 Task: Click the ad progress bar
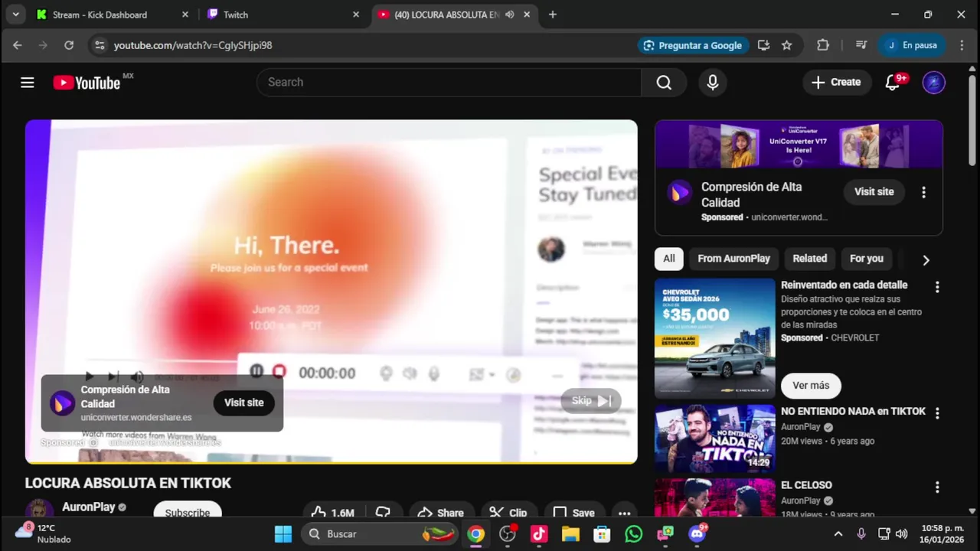pos(332,461)
